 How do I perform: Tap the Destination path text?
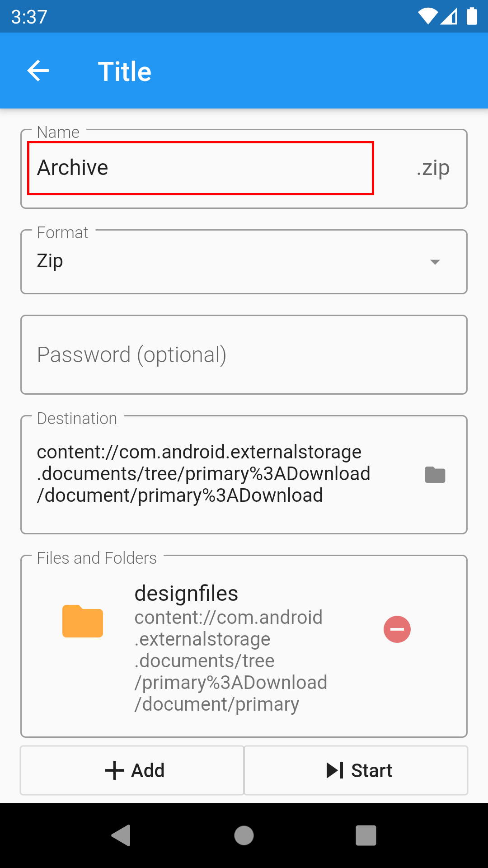point(203,474)
